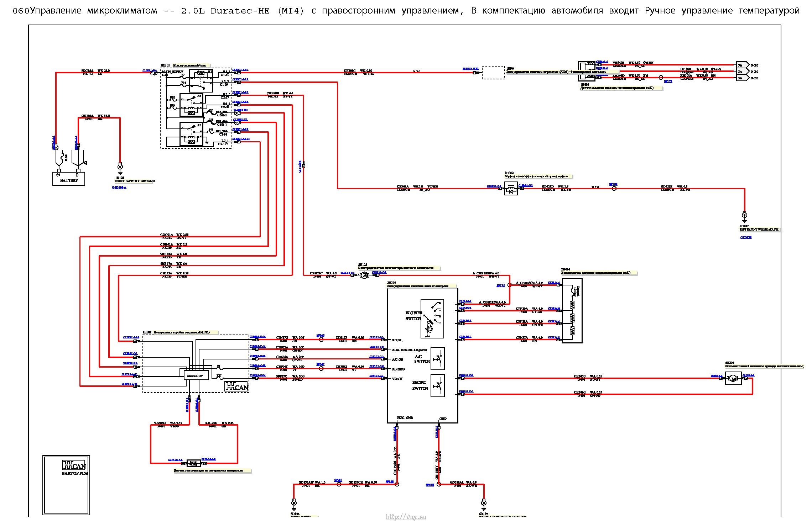Screen dimensions: 812x521
Task: Open the SP563 splice link
Action: [321, 336]
